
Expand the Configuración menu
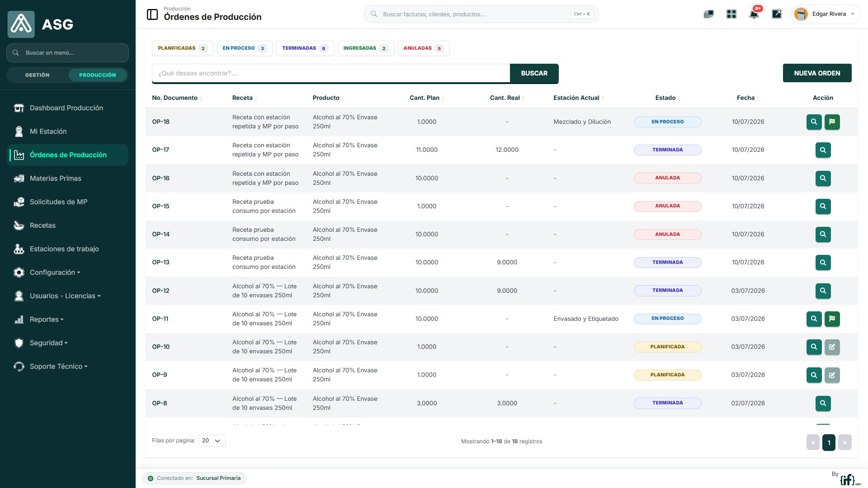tap(68, 272)
